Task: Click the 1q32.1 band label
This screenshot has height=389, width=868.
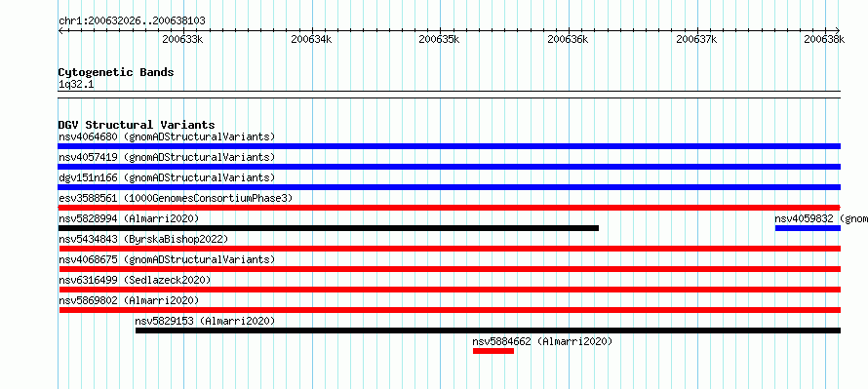Action: click(75, 84)
